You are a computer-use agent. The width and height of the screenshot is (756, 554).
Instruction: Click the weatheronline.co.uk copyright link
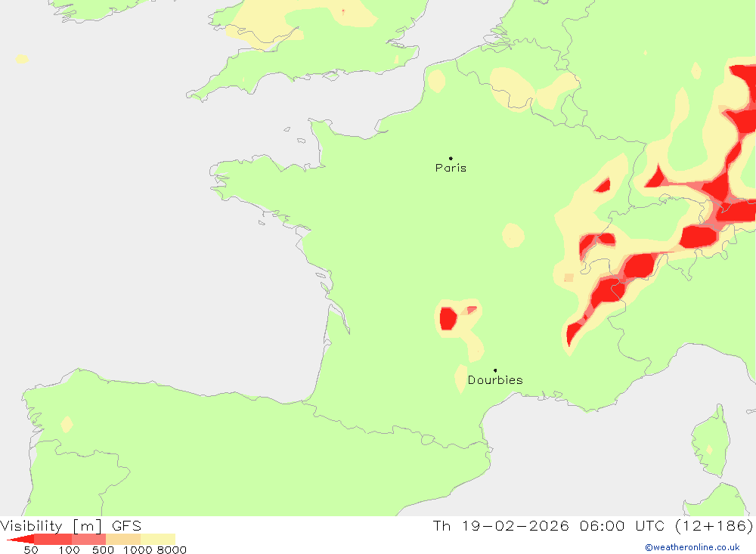(x=692, y=547)
